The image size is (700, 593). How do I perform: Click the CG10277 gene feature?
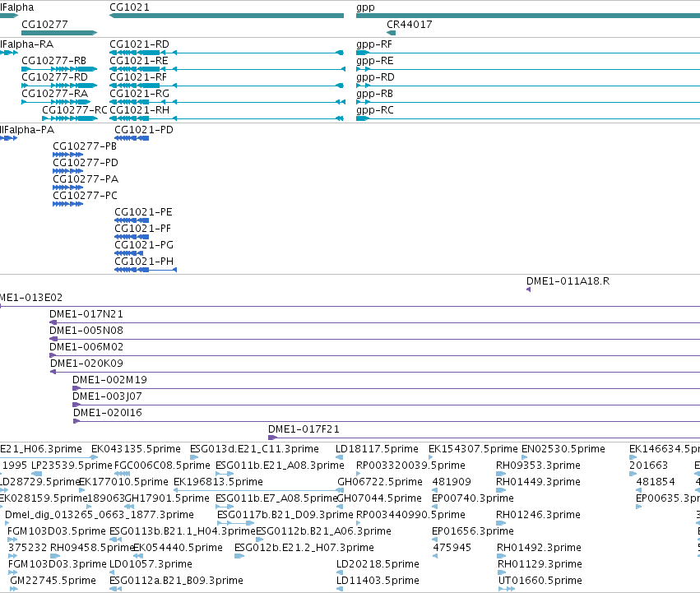coord(59,33)
